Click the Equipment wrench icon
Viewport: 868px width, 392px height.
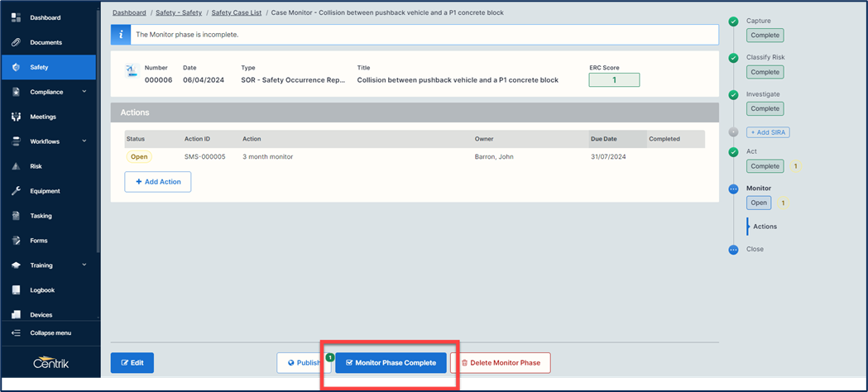16,191
